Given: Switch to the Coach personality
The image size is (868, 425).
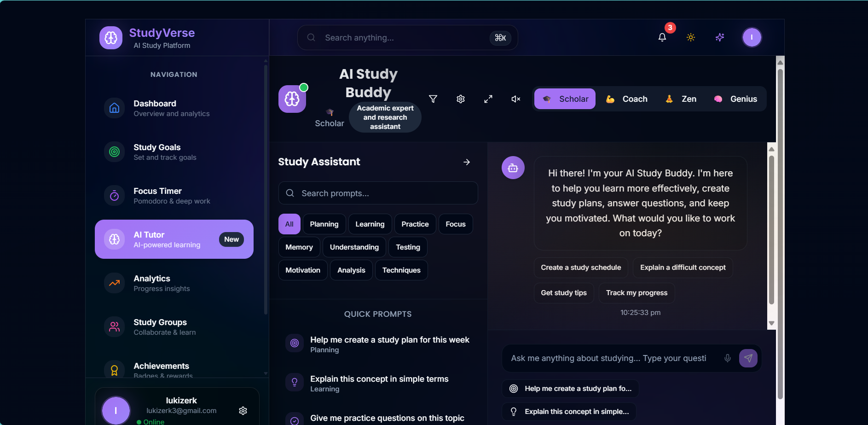Looking at the screenshot, I should (626, 99).
